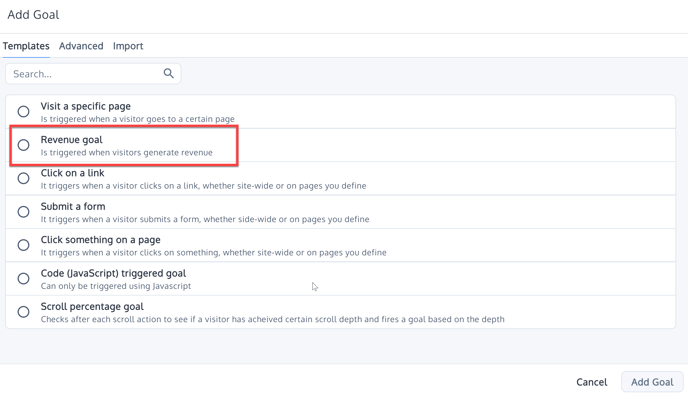Open the Advanced tab

pos(81,46)
